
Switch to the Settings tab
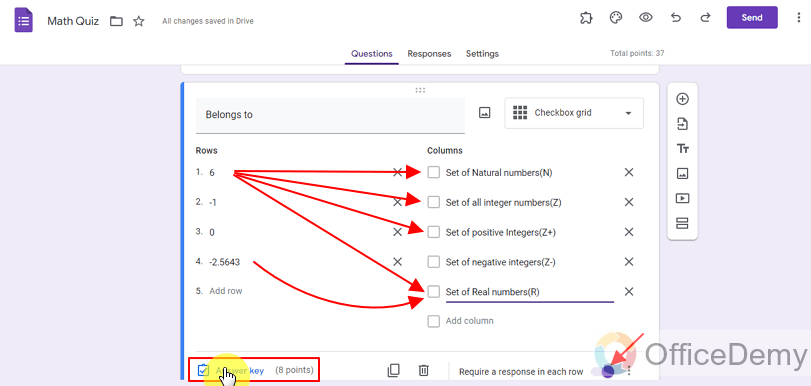pos(482,54)
